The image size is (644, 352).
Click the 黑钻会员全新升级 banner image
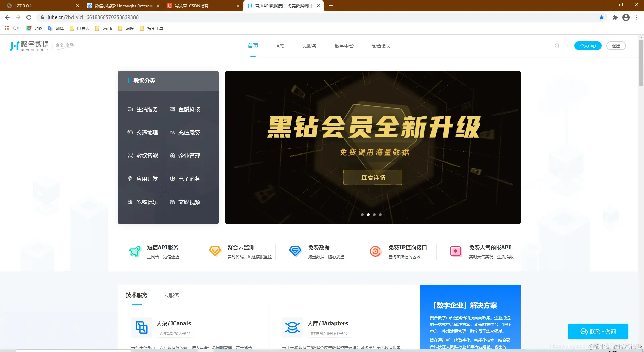(373, 147)
